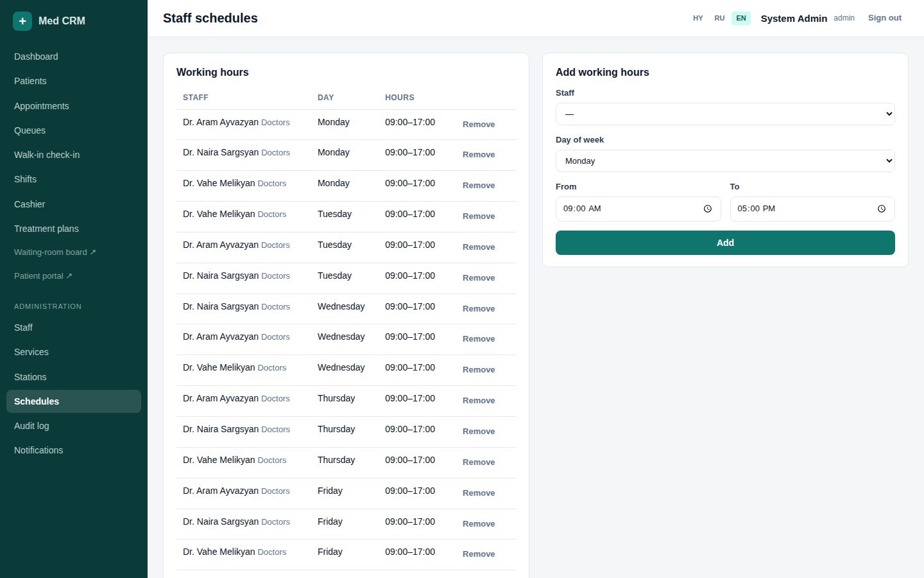
Task: Click the STAFF column header
Action: pyautogui.click(x=196, y=98)
